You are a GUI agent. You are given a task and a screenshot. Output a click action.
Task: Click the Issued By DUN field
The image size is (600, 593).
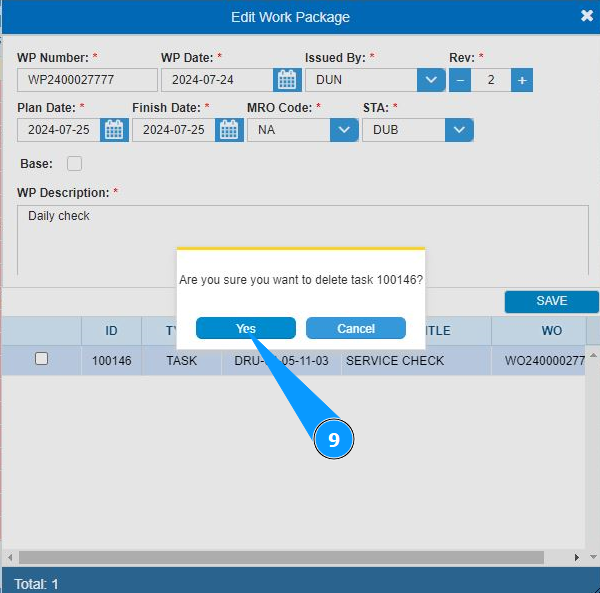point(361,80)
